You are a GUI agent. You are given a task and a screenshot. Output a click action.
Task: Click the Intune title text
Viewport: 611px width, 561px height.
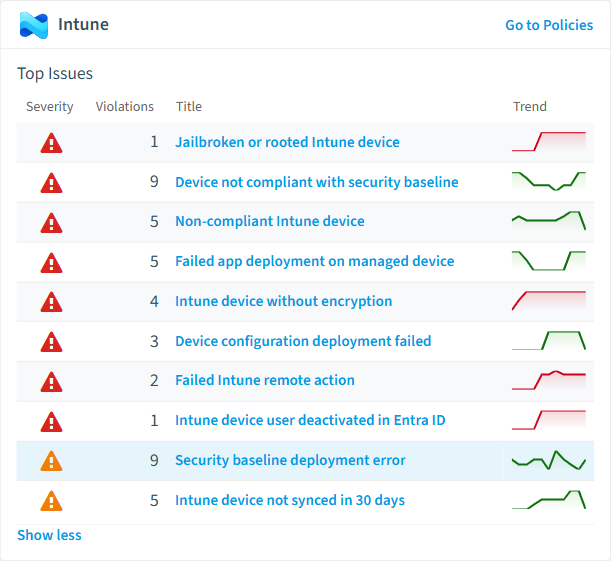tap(83, 25)
